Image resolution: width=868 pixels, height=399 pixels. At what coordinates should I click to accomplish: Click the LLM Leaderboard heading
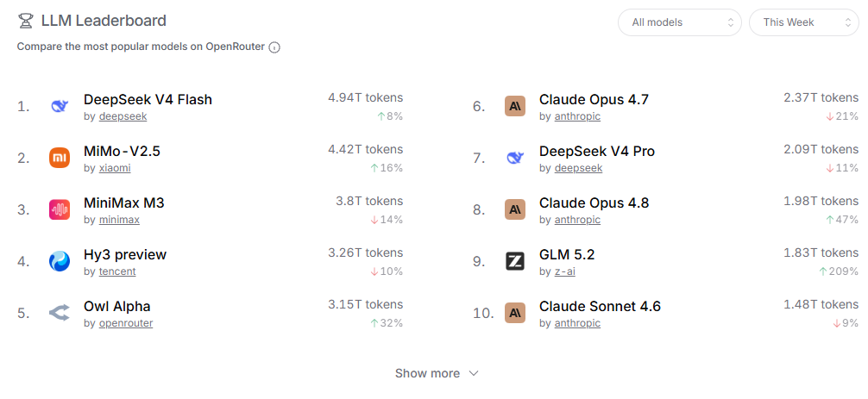coord(104,21)
